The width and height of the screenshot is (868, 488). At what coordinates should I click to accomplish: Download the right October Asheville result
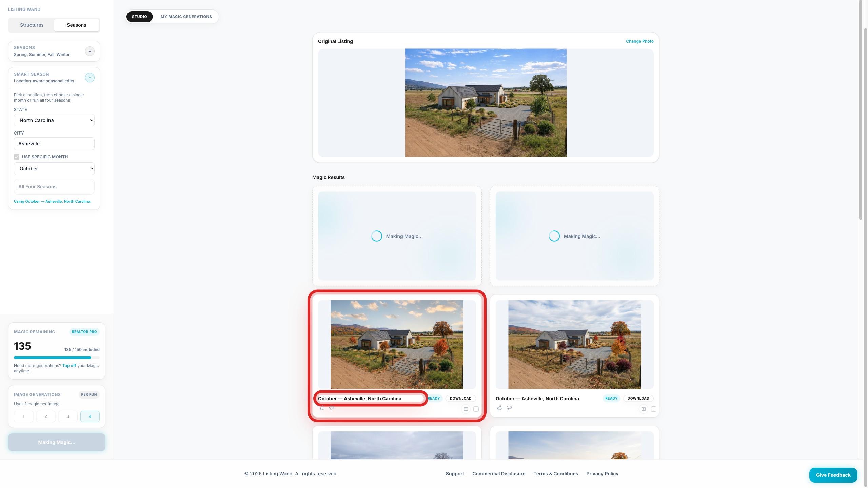click(638, 398)
